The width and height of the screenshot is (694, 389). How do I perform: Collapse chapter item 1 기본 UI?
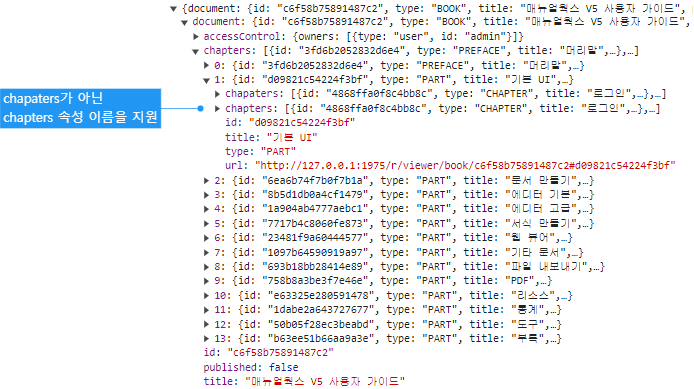(206, 81)
